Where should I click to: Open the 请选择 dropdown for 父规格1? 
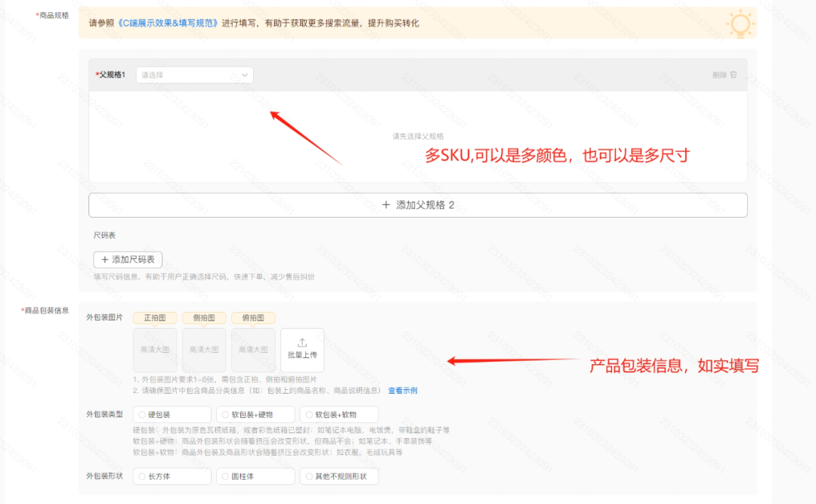click(193, 75)
